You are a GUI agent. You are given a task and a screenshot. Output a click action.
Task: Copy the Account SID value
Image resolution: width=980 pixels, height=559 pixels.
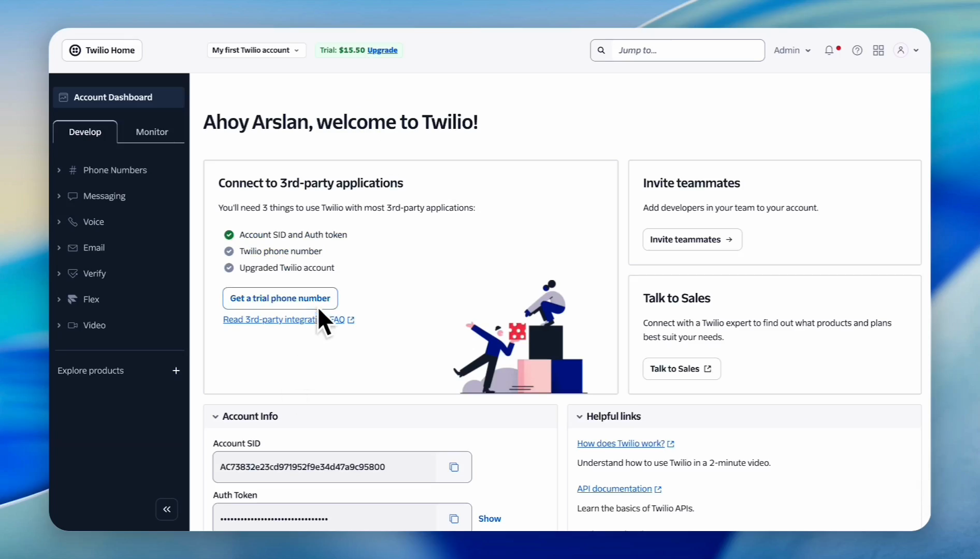point(454,467)
